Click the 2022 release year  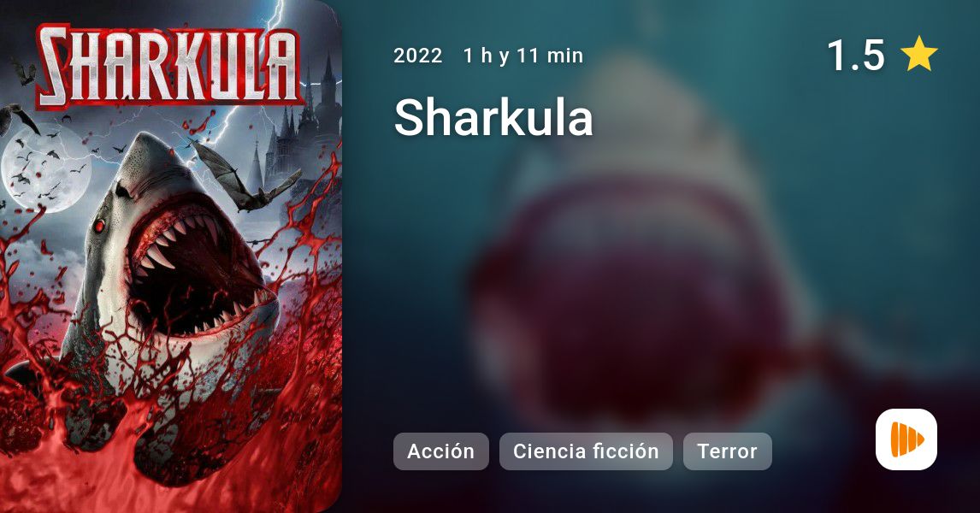click(417, 56)
